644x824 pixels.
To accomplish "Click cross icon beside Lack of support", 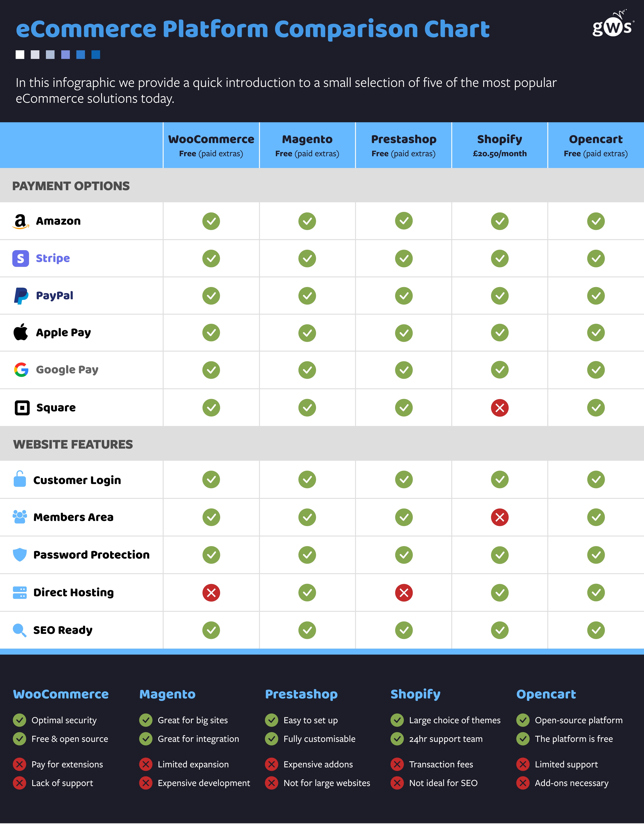I will tap(20, 783).
